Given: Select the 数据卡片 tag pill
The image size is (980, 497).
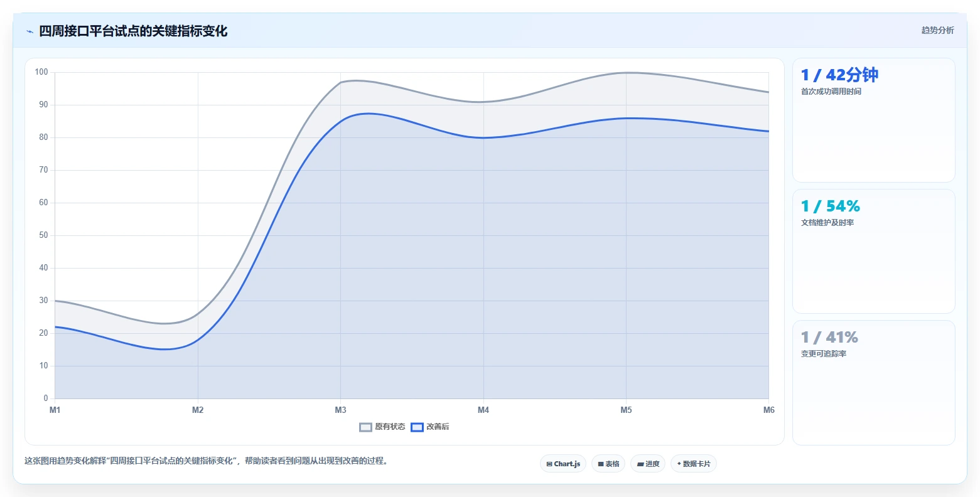Looking at the screenshot, I should [x=694, y=464].
